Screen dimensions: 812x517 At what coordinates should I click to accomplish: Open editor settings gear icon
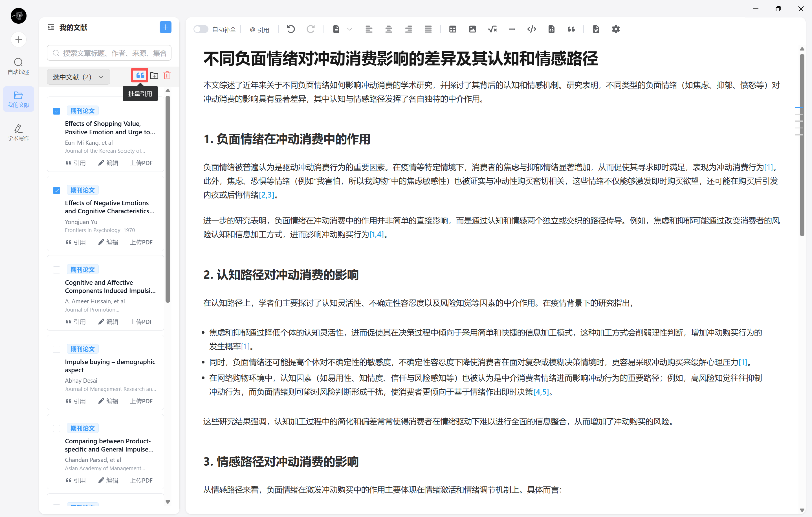pyautogui.click(x=615, y=29)
